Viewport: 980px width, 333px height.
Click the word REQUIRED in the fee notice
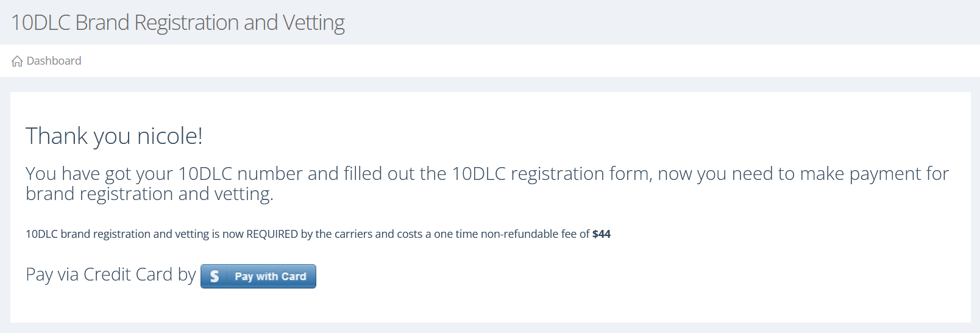point(272,234)
